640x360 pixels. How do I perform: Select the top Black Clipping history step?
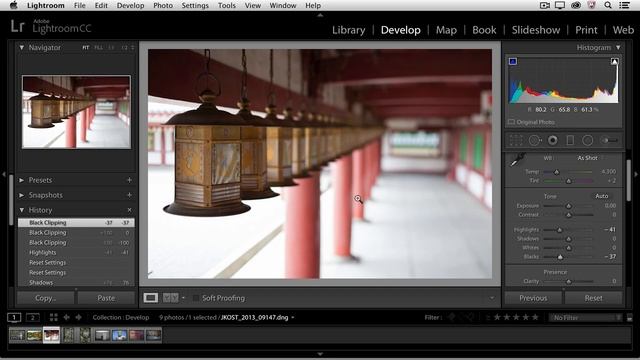point(76,223)
